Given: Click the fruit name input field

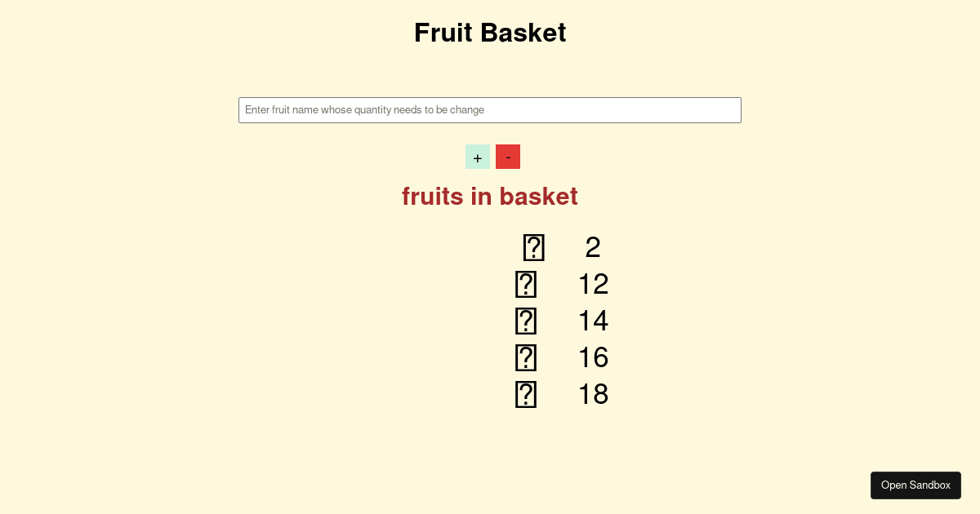Looking at the screenshot, I should click(x=490, y=110).
